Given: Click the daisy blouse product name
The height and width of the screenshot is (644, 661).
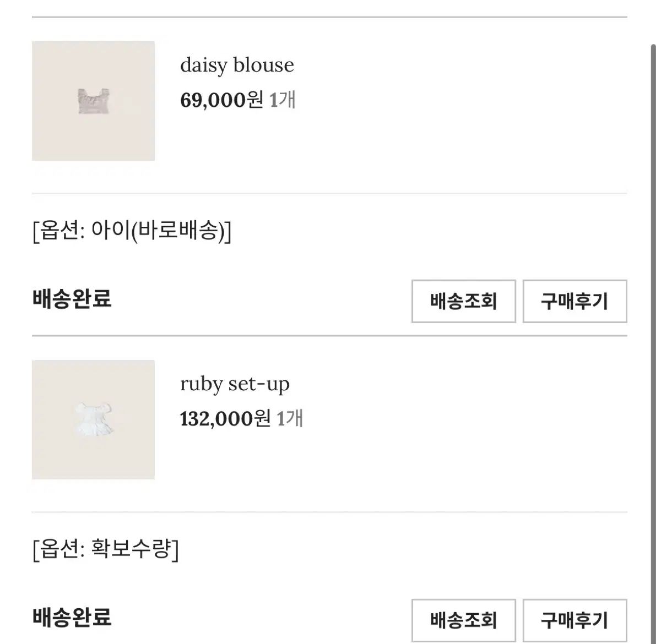Looking at the screenshot, I should click(237, 66).
